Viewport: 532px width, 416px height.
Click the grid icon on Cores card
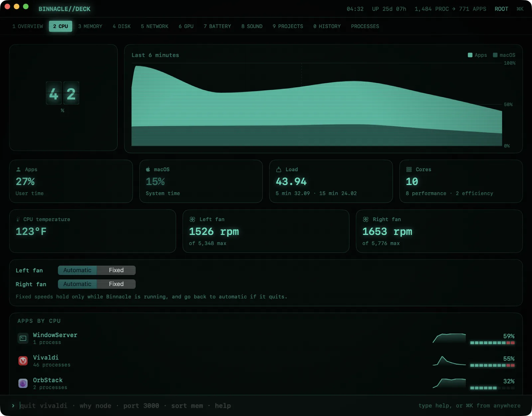[x=409, y=170]
